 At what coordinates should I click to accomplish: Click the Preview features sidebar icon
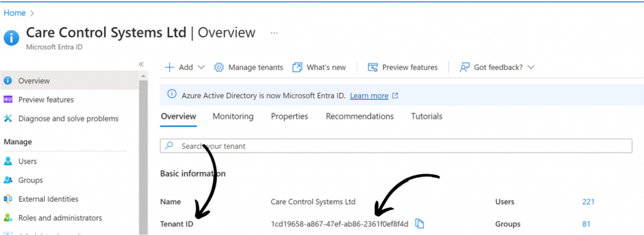pos(8,100)
